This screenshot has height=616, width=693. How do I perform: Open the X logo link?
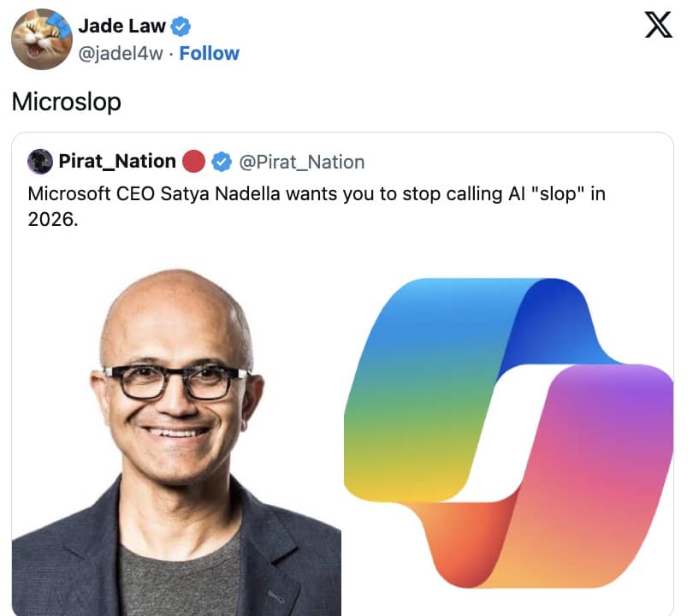click(658, 25)
